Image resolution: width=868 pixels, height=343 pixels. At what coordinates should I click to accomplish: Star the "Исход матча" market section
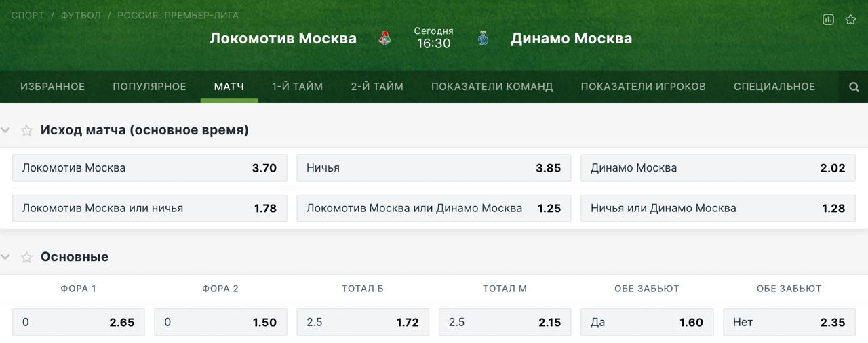point(26,130)
